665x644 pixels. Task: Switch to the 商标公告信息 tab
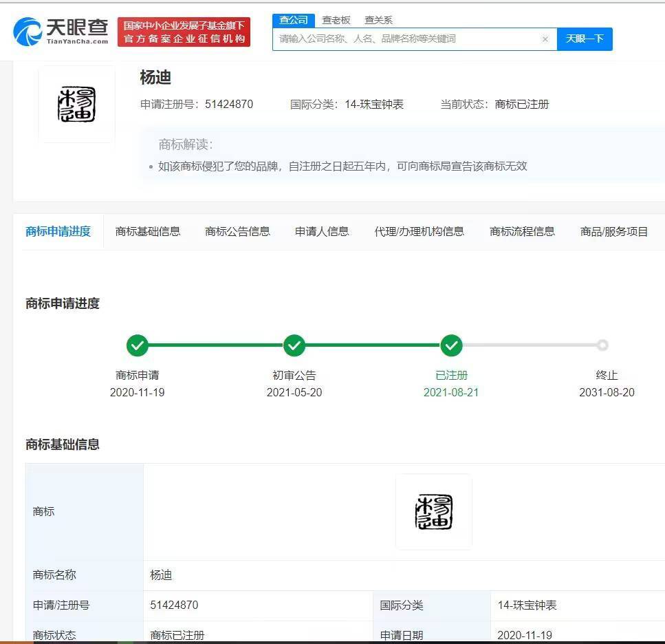[x=237, y=231]
